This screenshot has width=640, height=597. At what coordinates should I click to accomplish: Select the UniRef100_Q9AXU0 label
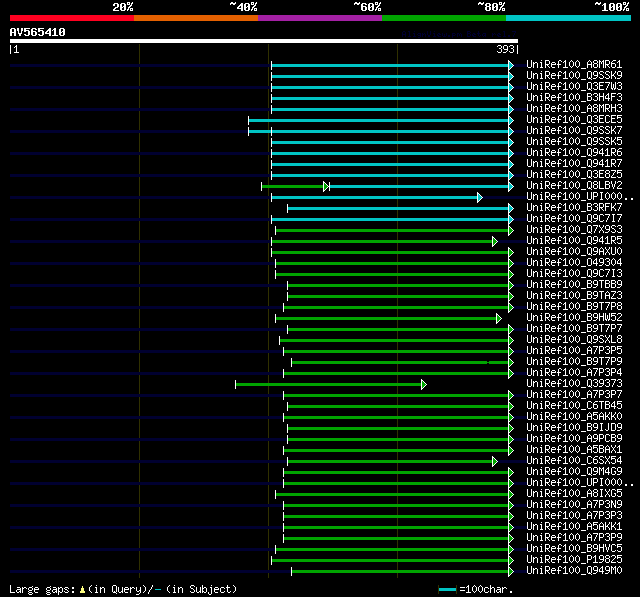(x=574, y=252)
